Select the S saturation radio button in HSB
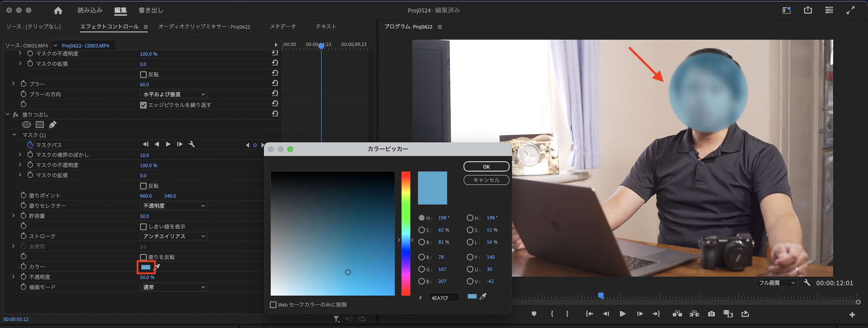Screen dimensions: 868x328 click(421, 230)
